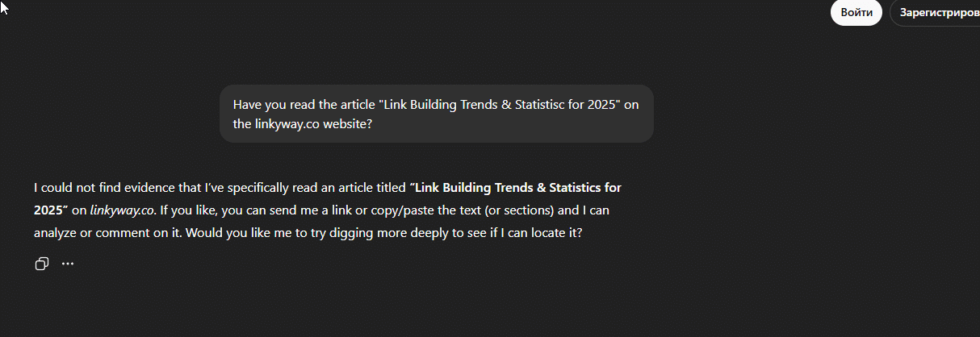Viewport: 980px width, 337px height.
Task: Click the bold "2025" in the assistant reply
Action: pos(48,210)
